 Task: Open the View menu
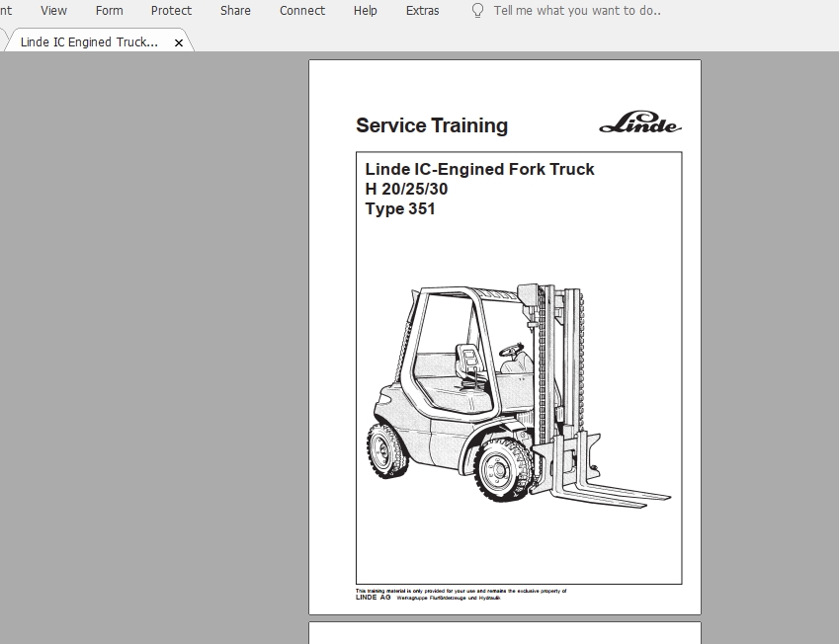pyautogui.click(x=52, y=11)
